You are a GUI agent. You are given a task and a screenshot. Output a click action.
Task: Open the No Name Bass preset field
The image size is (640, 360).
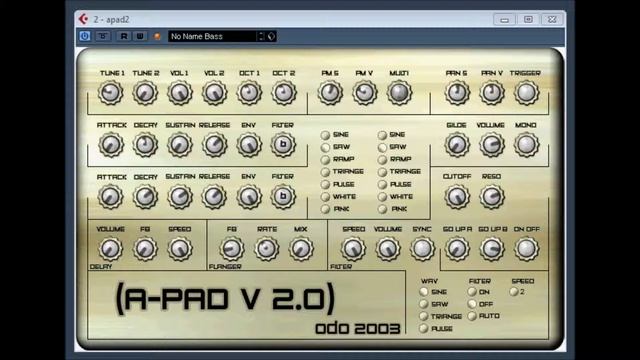[x=212, y=36]
